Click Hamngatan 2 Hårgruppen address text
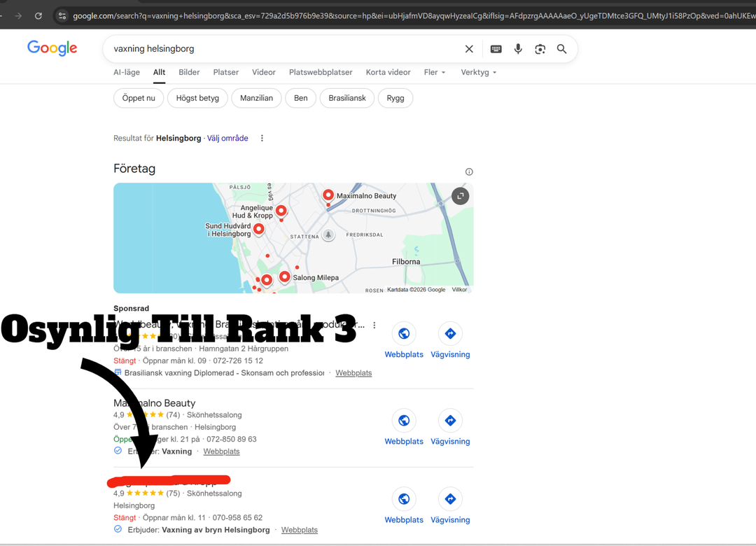The width and height of the screenshot is (756, 546). pyautogui.click(x=244, y=349)
